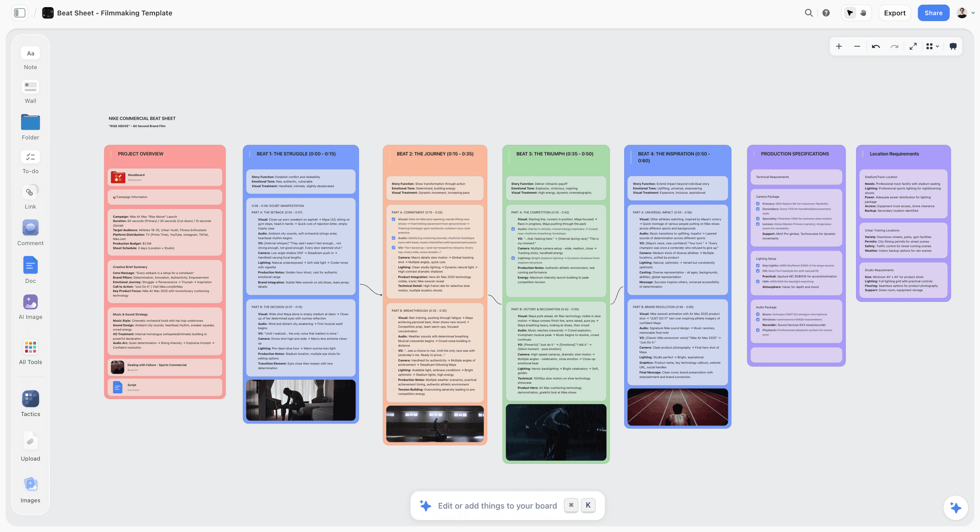Image resolution: width=980 pixels, height=532 pixels.
Task: Click the Upload paperclip icon
Action: click(30, 441)
